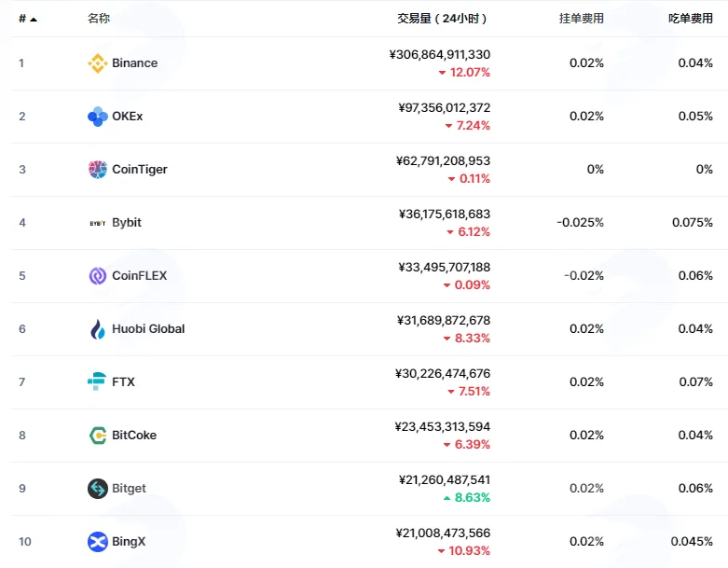Click the FTX logo icon

point(97,381)
